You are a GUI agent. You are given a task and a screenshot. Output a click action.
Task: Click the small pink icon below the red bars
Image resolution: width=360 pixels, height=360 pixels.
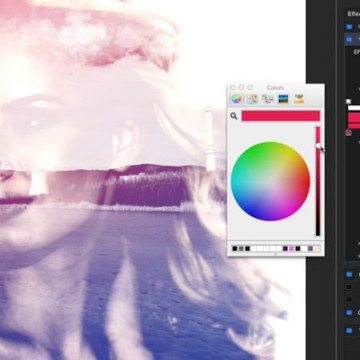tap(349, 133)
